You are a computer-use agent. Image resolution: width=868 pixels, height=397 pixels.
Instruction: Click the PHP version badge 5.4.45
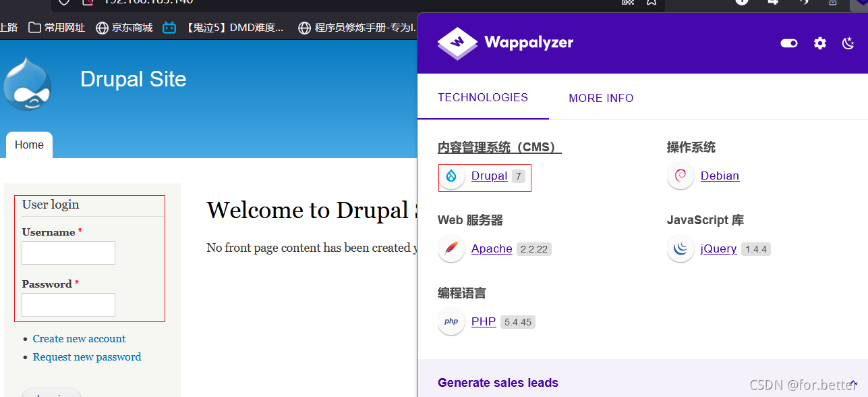[x=518, y=322]
